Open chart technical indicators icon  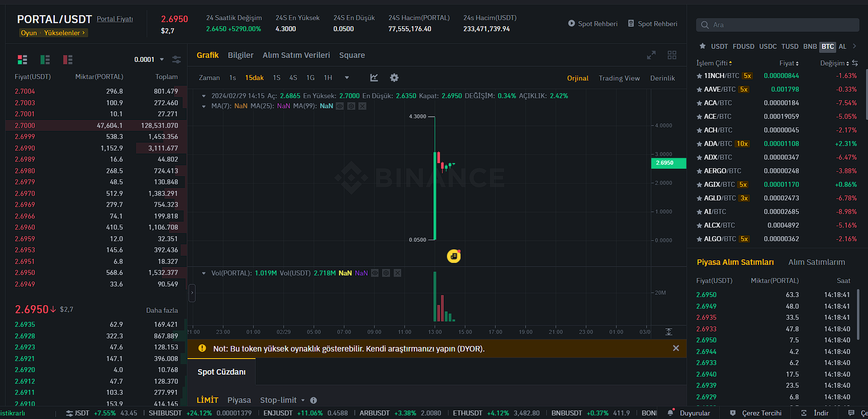(x=374, y=78)
